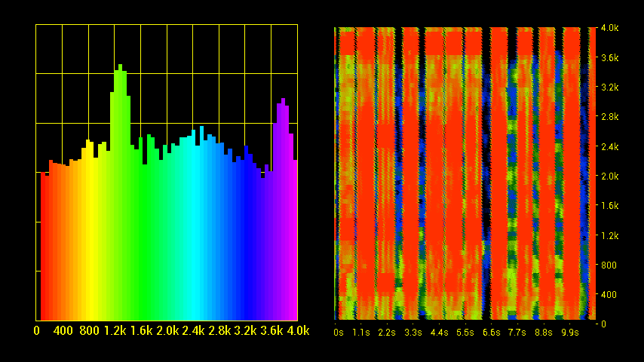Select the 4.0k label under the spectrum histogram
The height and width of the screenshot is (362, 644).
pos(298,331)
